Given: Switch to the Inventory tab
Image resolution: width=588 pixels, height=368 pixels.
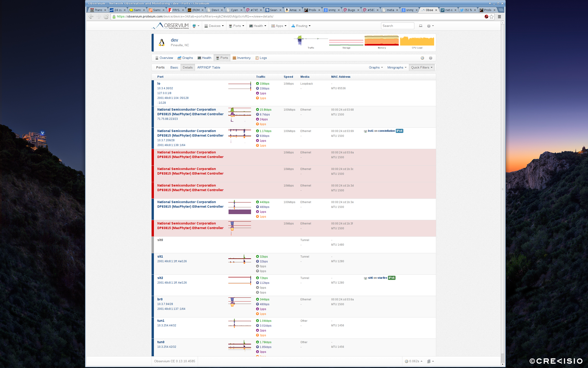Looking at the screenshot, I should 242,58.
